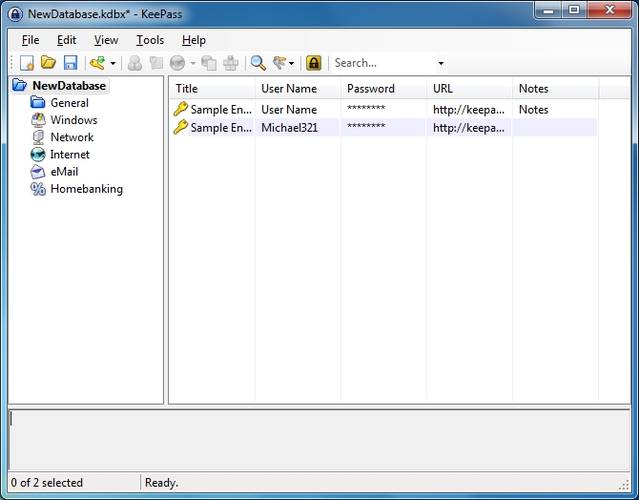Viewport: 639px width, 500px height.
Task: Click the '0 of 2 selected' status text
Action: coord(47,483)
